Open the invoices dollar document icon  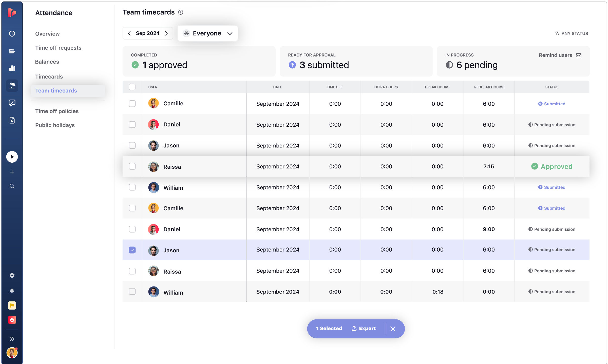12,120
